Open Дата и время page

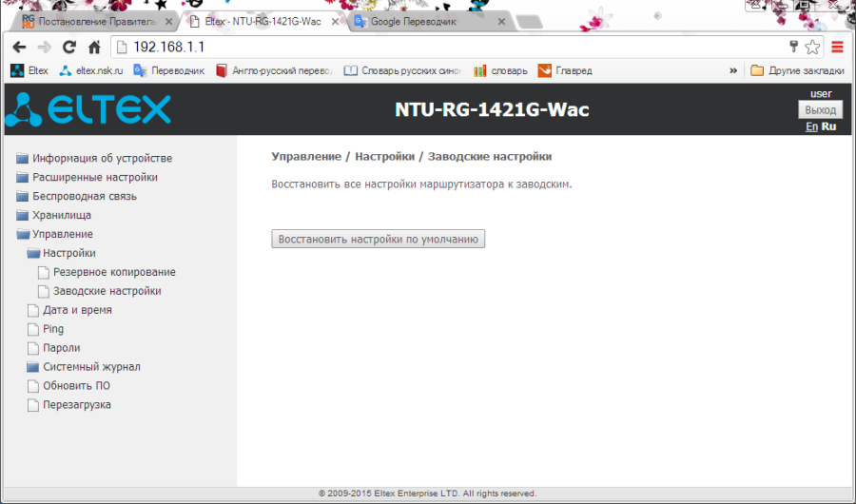tap(69, 310)
